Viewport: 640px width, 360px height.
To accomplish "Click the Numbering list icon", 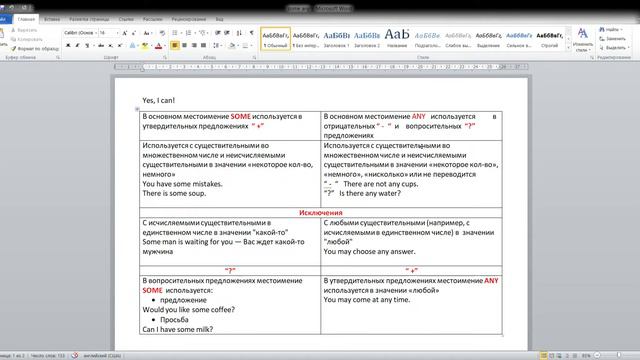I will (188, 33).
